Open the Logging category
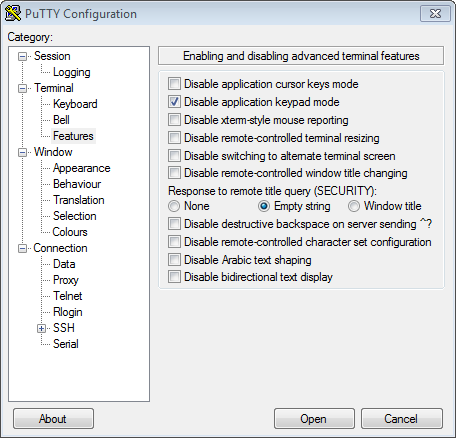456x438 pixels. (x=72, y=72)
